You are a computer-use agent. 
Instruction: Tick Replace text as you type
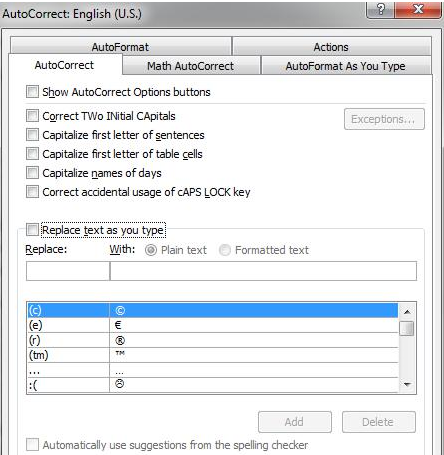[x=32, y=230]
